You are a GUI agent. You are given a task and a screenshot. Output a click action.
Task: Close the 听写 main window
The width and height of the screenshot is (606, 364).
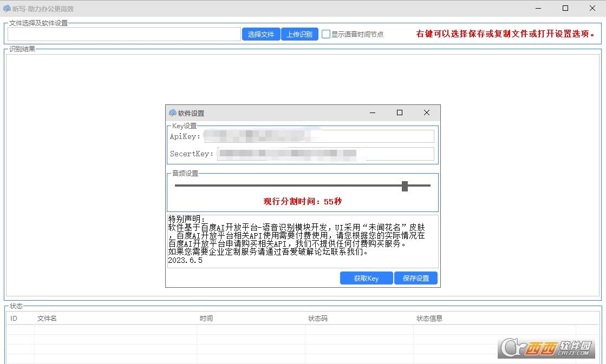(592, 8)
